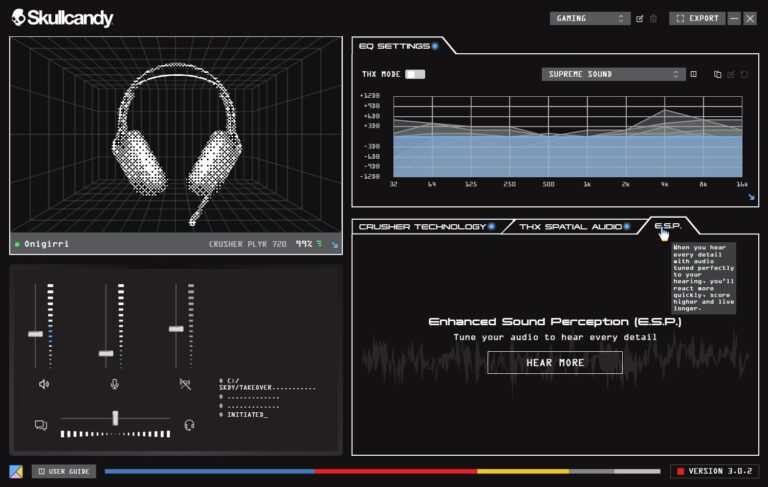Viewport: 768px width, 487px height.
Task: Click the Hear More button
Action: pos(555,363)
